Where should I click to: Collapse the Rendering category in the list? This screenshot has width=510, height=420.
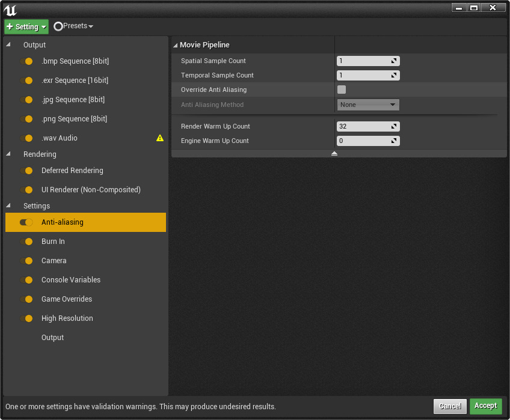click(x=8, y=154)
